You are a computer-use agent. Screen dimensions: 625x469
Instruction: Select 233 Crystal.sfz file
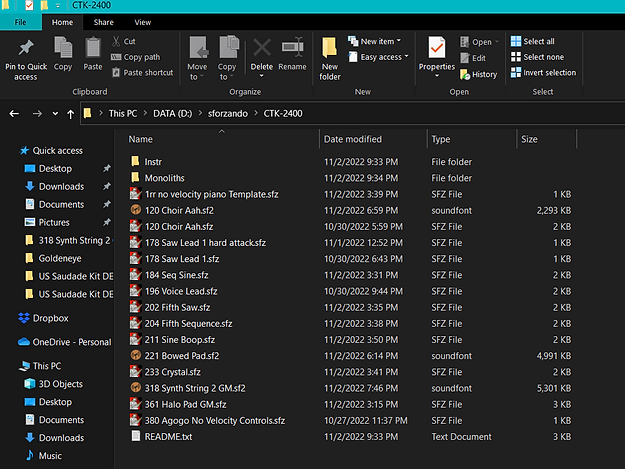(x=172, y=372)
